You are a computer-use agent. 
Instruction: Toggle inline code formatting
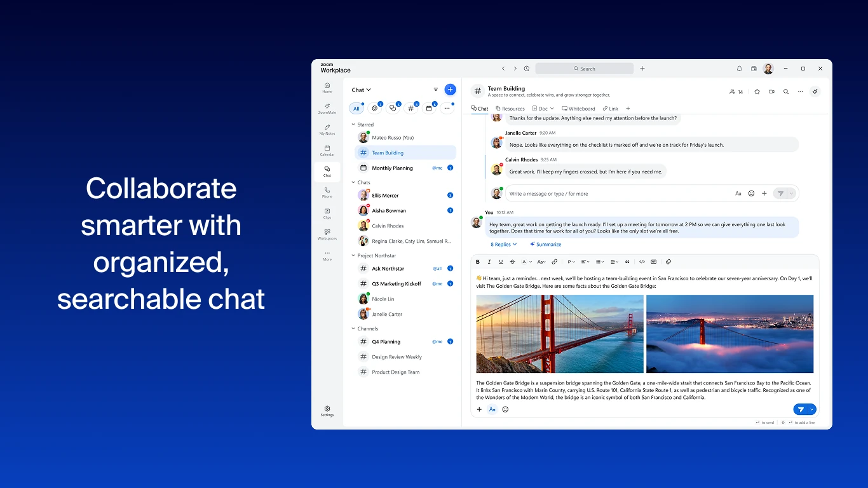coord(642,262)
